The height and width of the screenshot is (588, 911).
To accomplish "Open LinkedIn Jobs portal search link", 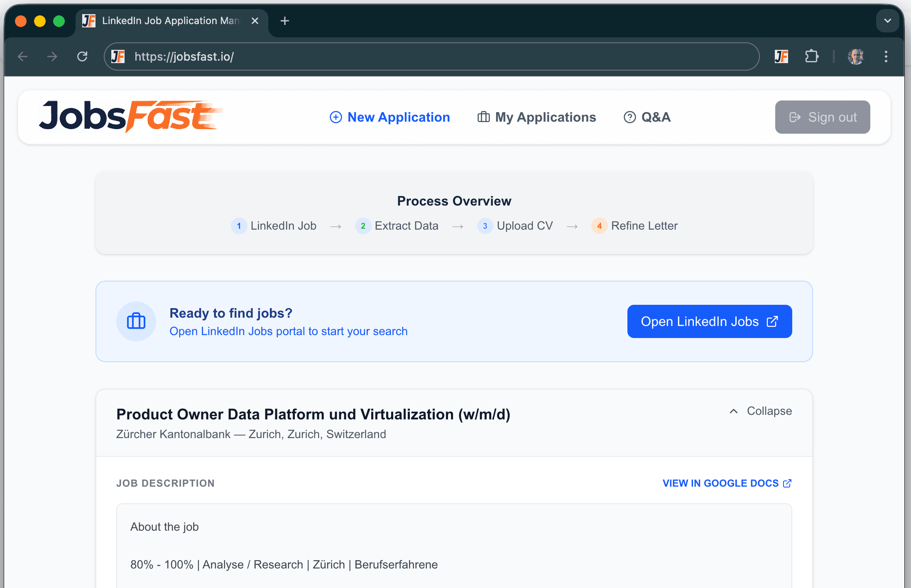I will (288, 331).
